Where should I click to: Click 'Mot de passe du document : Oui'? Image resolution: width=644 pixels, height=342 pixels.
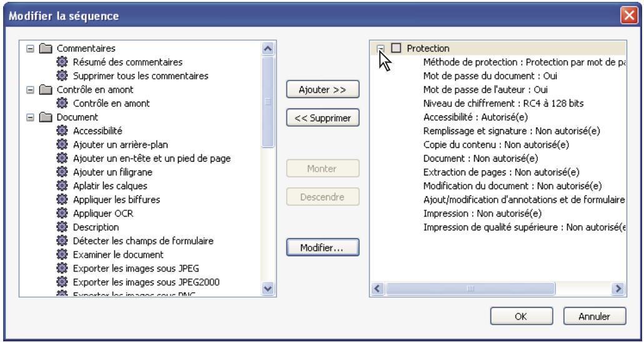click(490, 76)
